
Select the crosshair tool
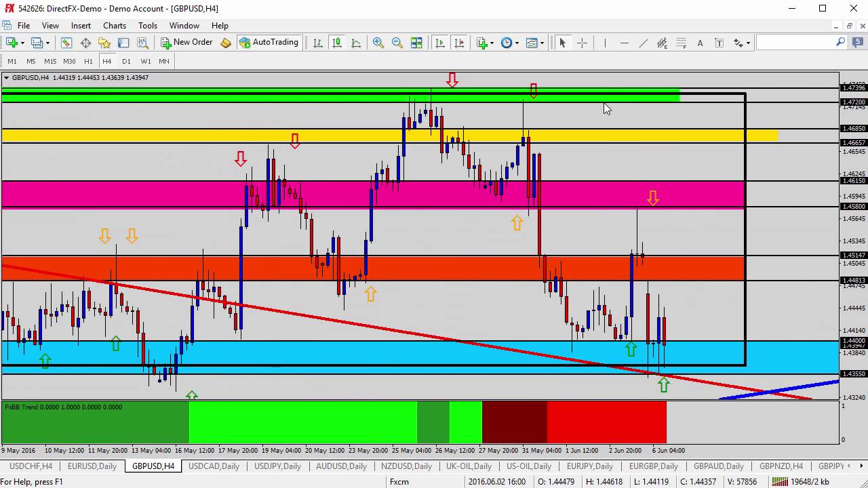[582, 43]
